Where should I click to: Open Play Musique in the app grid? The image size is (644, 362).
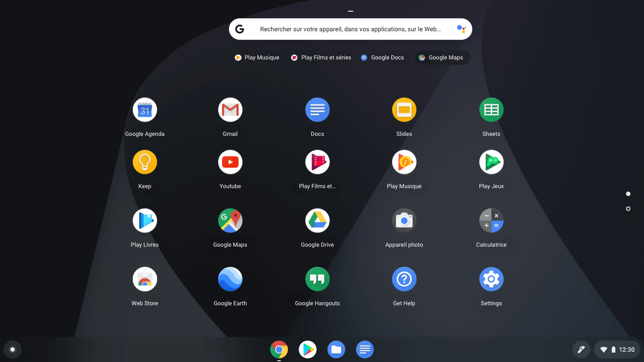pyautogui.click(x=404, y=162)
